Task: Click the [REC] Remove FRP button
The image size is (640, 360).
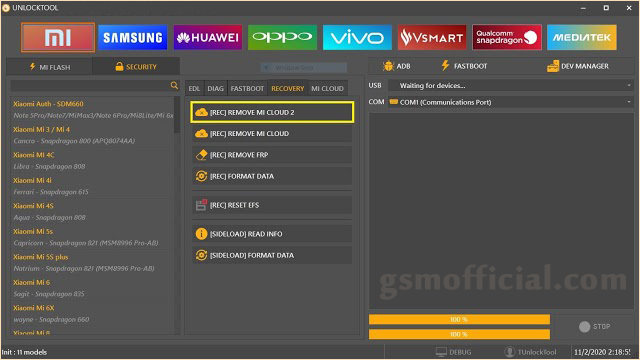Action: click(x=272, y=155)
